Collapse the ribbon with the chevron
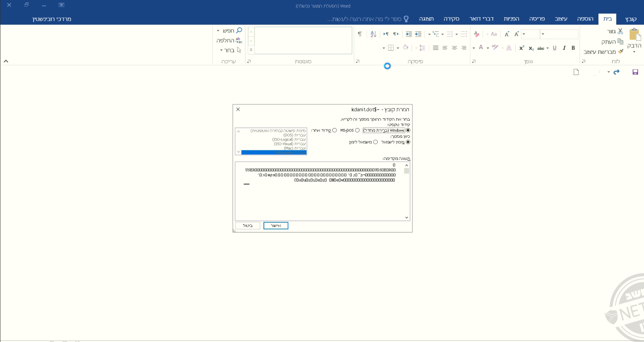Screen dimensions: 644x342 [x=6, y=61]
